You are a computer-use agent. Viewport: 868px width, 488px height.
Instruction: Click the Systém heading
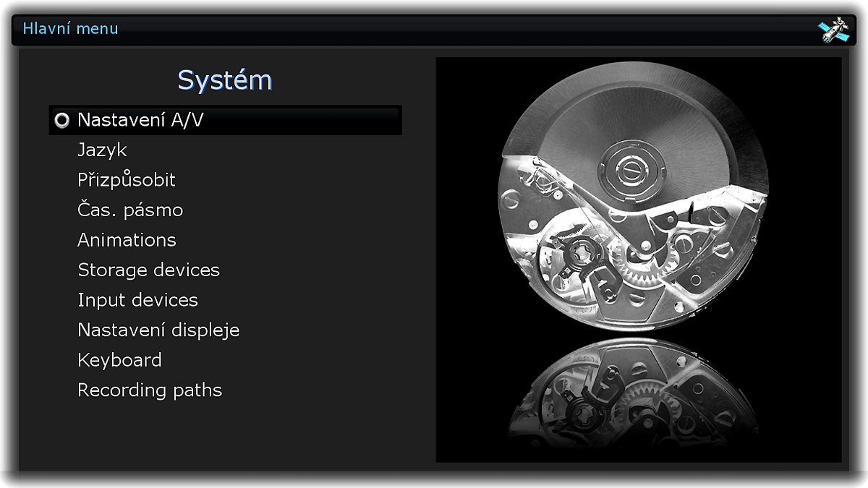[225, 80]
